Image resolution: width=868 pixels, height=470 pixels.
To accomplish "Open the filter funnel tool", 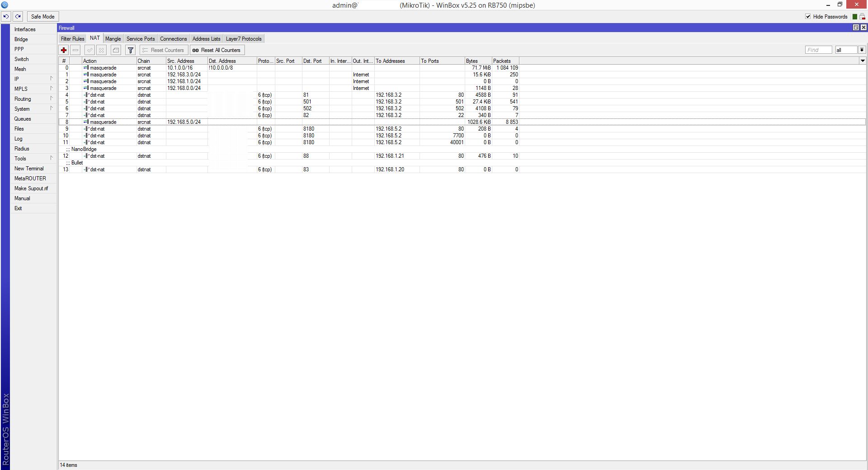I will 130,50.
